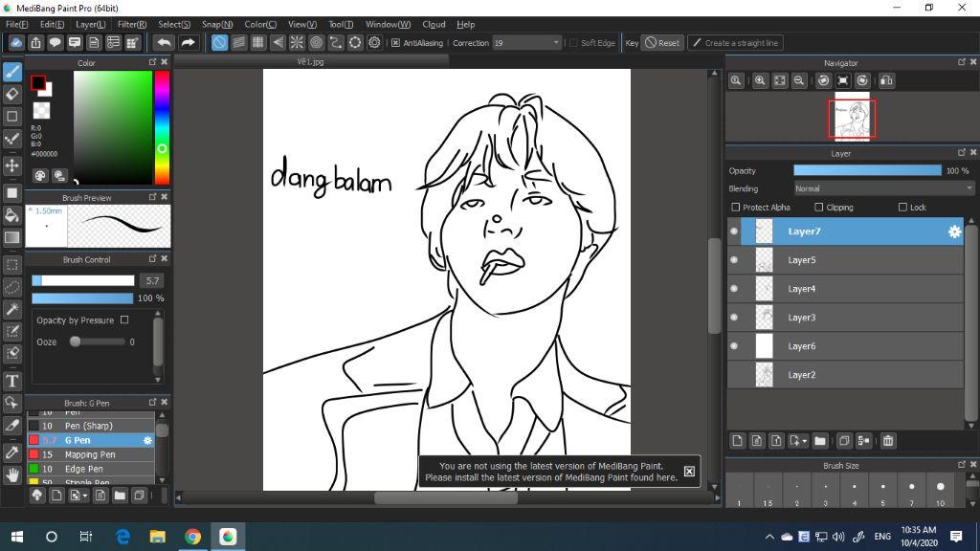Select the Move tool
980x551 pixels.
pyautogui.click(x=12, y=165)
